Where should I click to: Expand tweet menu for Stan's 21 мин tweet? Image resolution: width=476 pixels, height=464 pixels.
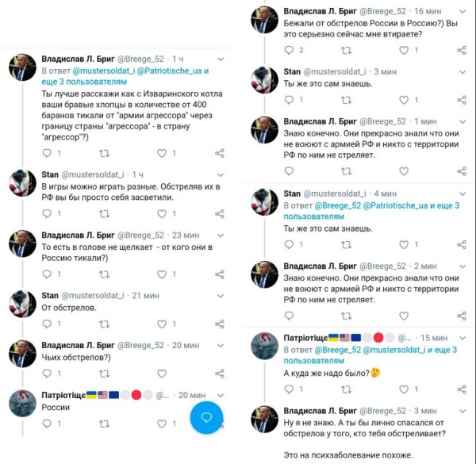[220, 295]
